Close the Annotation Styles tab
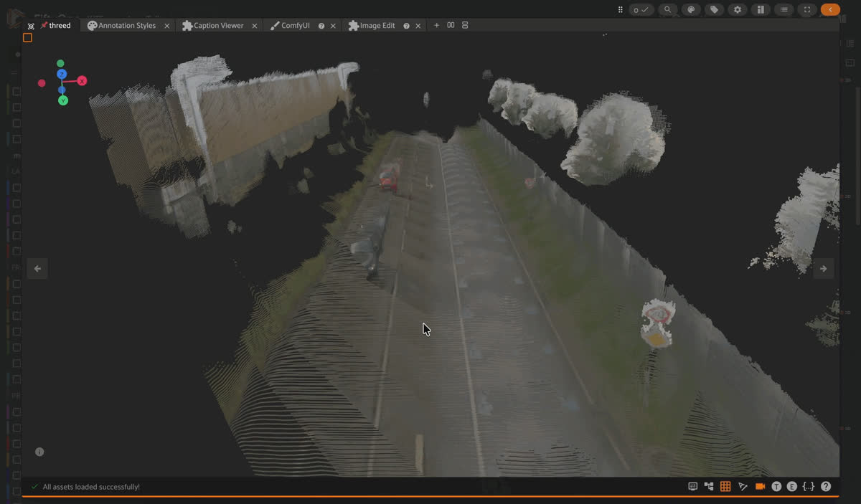Image resolution: width=861 pixels, height=504 pixels. click(x=167, y=26)
